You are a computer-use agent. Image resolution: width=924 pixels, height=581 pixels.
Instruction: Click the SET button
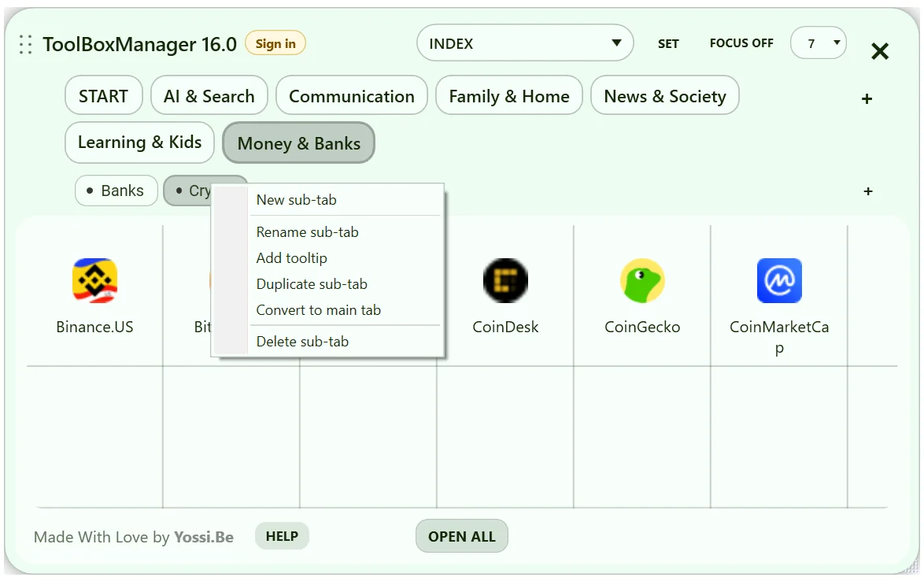[x=668, y=43]
